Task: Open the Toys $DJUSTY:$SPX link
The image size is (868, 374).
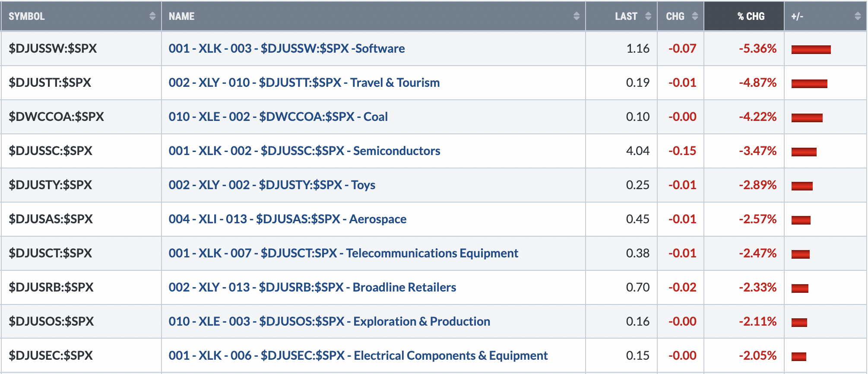Action: pos(272,185)
